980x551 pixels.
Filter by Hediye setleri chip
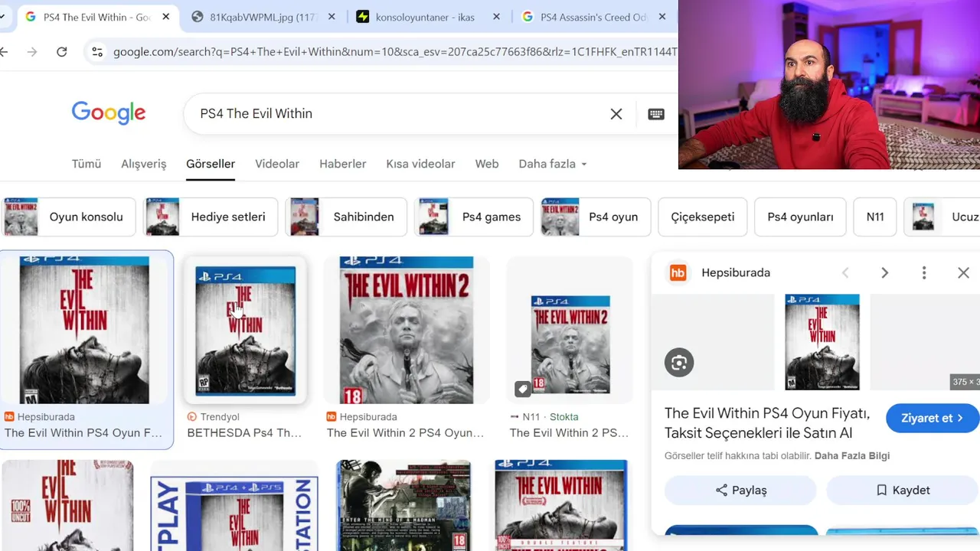[211, 217]
